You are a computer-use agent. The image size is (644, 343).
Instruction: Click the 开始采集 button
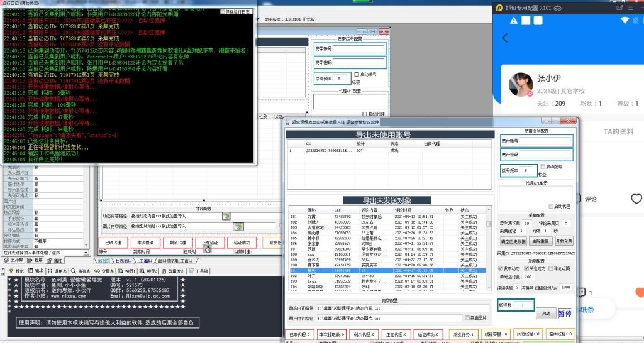[x=563, y=241]
